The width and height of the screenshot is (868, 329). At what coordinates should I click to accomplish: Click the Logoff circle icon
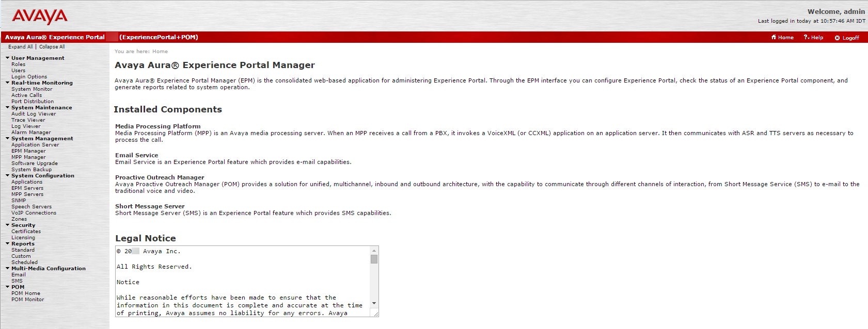click(x=837, y=38)
